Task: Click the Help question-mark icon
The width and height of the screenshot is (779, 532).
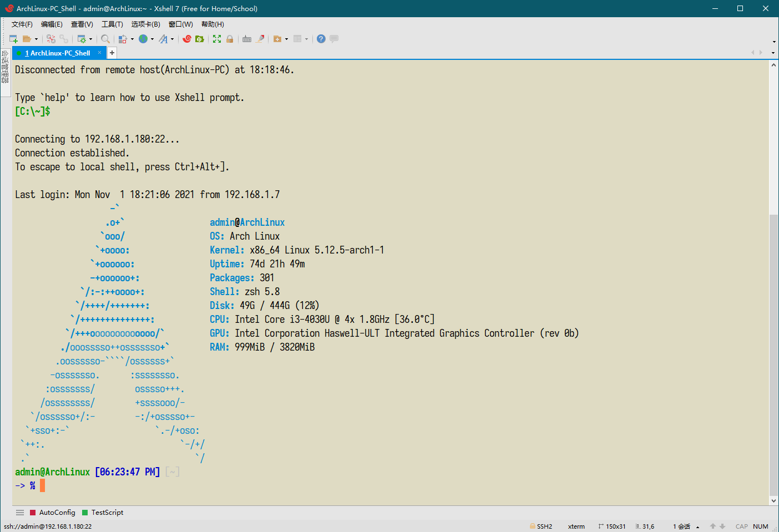Action: click(x=321, y=39)
